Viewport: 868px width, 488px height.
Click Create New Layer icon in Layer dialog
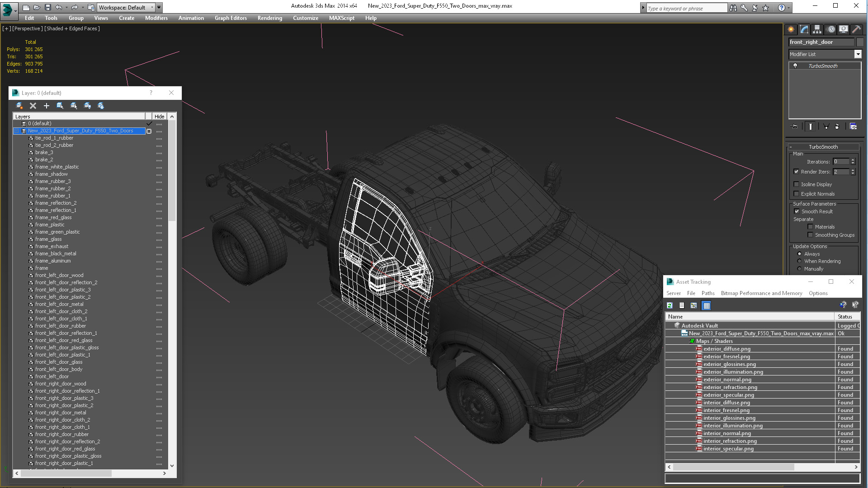pyautogui.click(x=19, y=106)
